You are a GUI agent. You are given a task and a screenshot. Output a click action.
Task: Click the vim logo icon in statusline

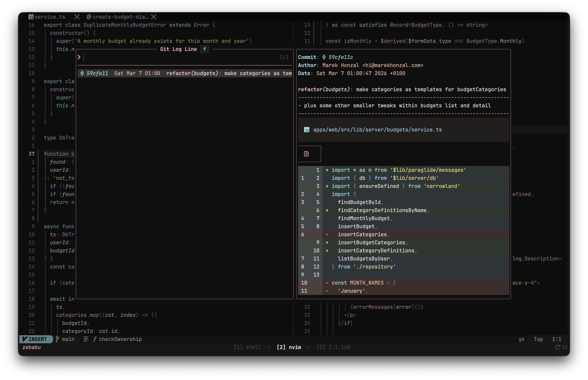(25, 339)
